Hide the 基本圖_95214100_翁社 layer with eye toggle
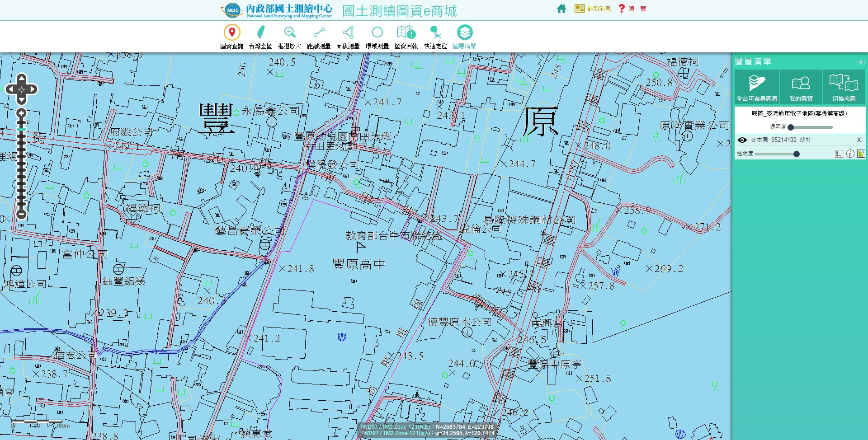 742,140
